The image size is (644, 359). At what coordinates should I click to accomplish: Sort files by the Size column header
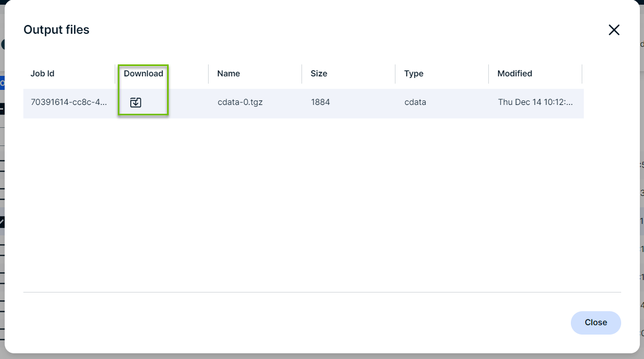pos(319,74)
